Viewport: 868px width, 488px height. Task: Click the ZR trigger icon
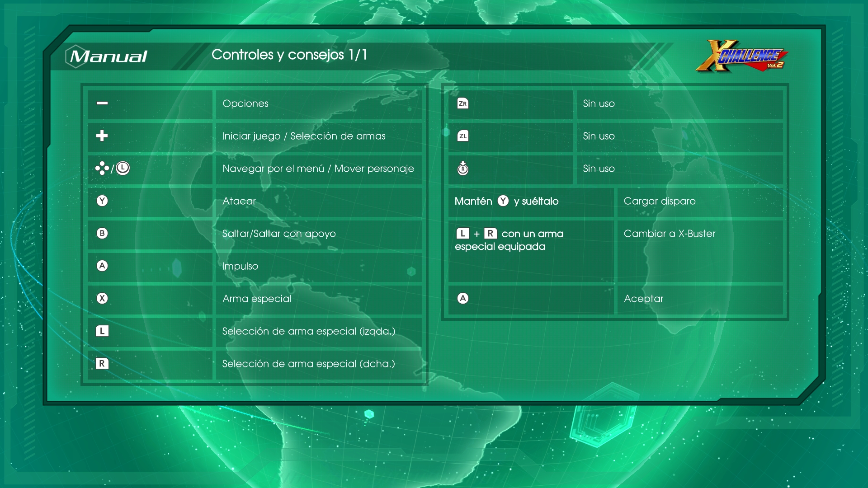click(462, 103)
